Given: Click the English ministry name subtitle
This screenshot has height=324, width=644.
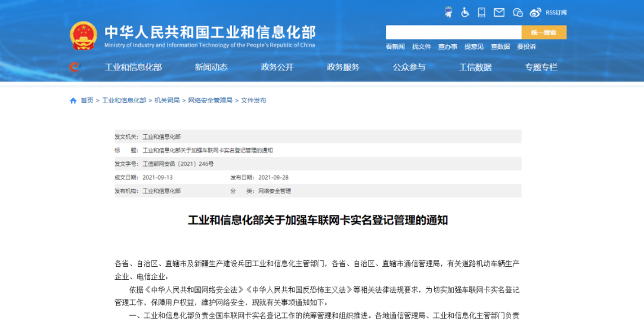Looking at the screenshot, I should (x=210, y=45).
